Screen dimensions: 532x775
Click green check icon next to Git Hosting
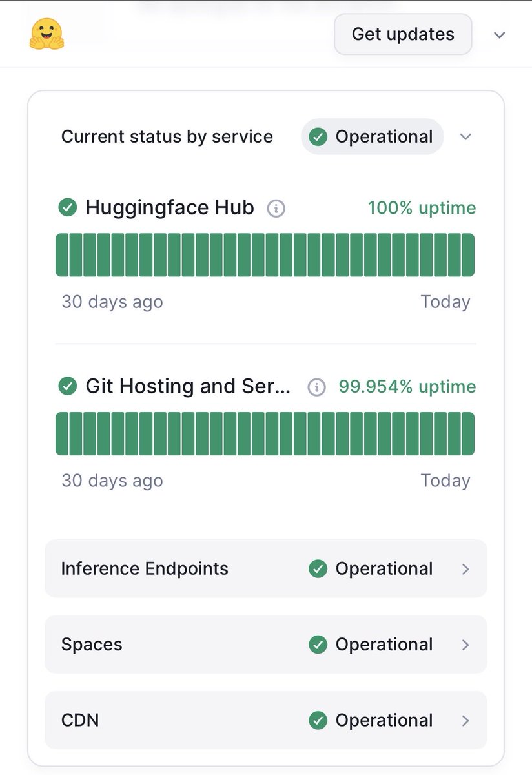tap(68, 387)
